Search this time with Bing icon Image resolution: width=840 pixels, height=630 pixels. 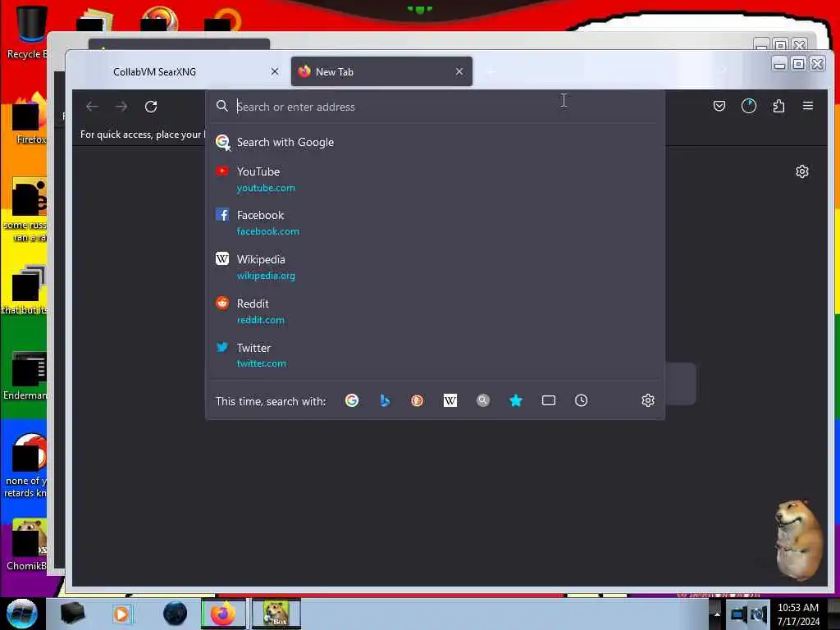(385, 400)
